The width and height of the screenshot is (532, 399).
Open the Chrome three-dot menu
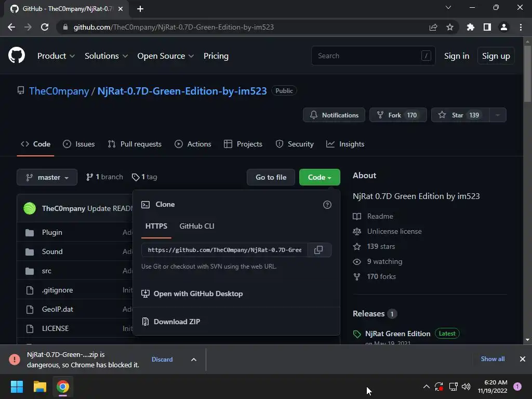[x=521, y=27]
